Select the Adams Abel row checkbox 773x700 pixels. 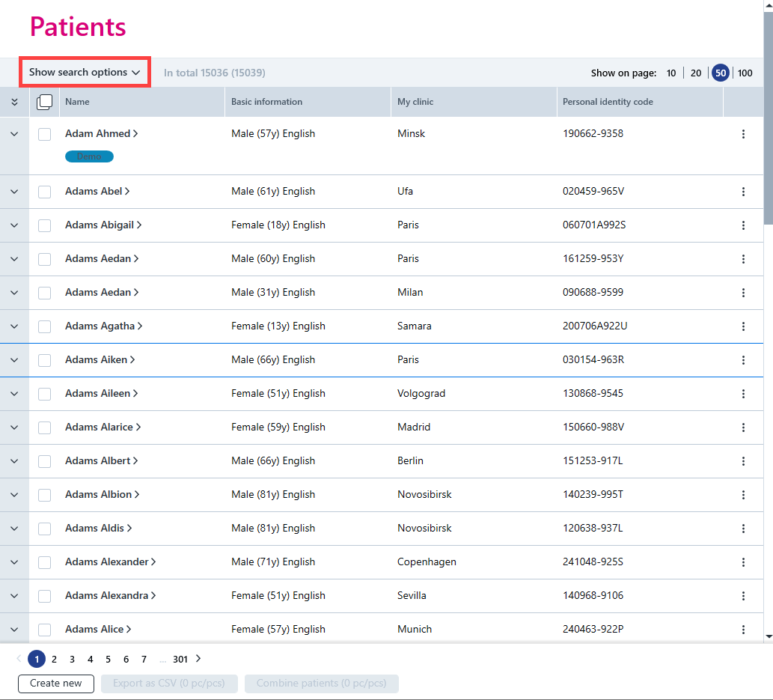tap(44, 192)
